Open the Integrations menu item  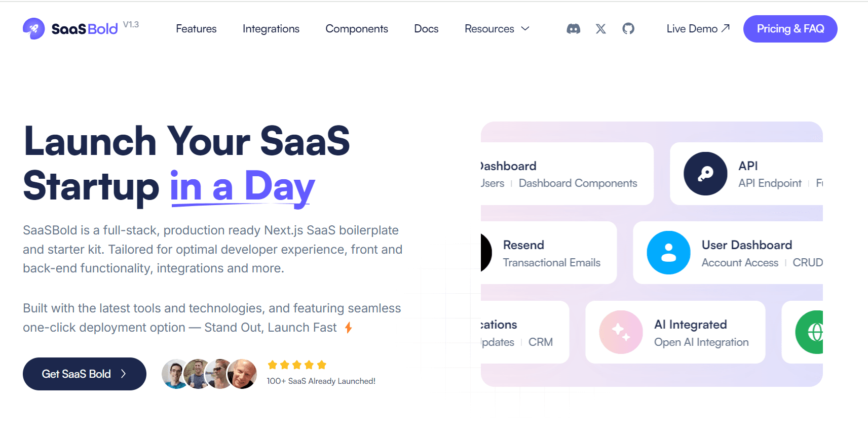[x=271, y=29]
